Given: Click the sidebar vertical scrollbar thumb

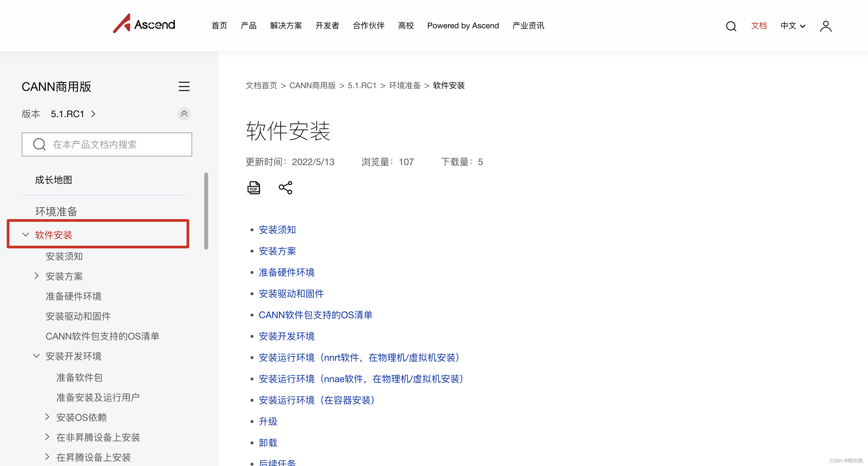Looking at the screenshot, I should 206,211.
